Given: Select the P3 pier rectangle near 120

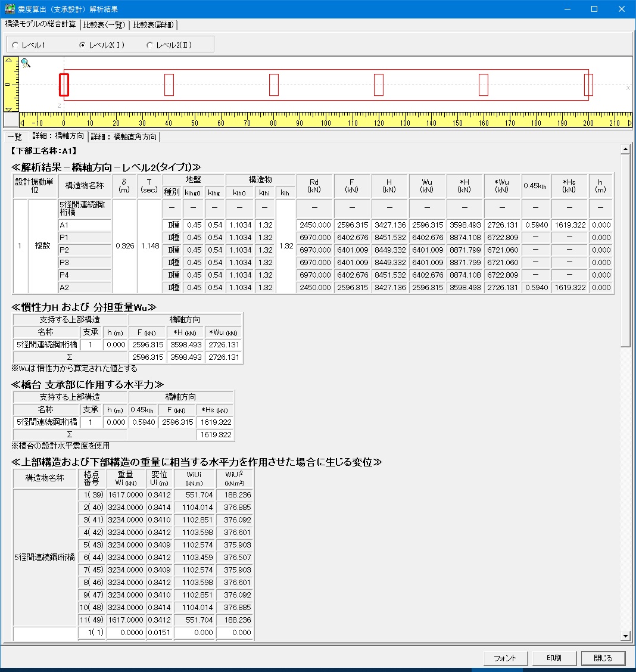Looking at the screenshot, I should point(379,85).
